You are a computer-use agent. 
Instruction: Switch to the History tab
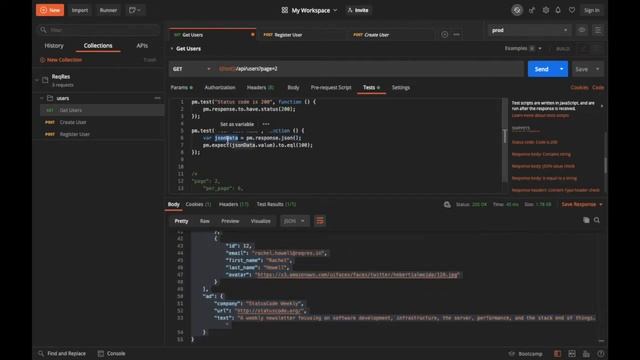point(54,46)
